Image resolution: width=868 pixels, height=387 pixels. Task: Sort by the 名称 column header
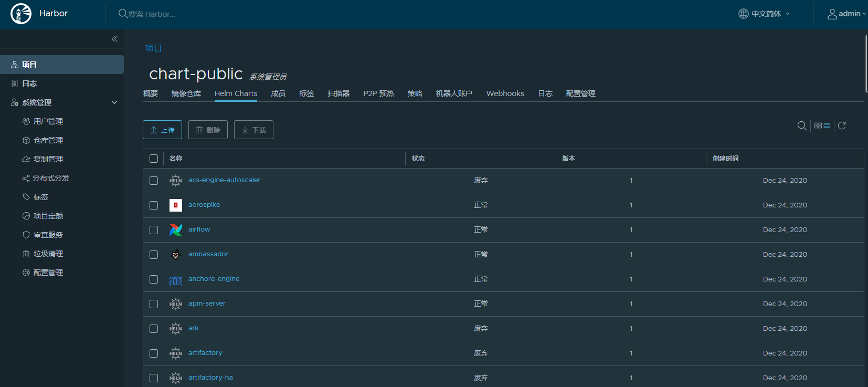176,159
